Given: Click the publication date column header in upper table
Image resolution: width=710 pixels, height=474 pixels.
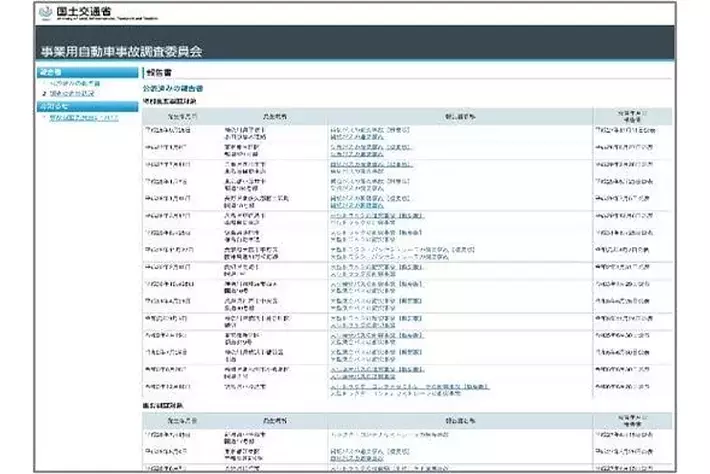Looking at the screenshot, I should click(x=634, y=115).
